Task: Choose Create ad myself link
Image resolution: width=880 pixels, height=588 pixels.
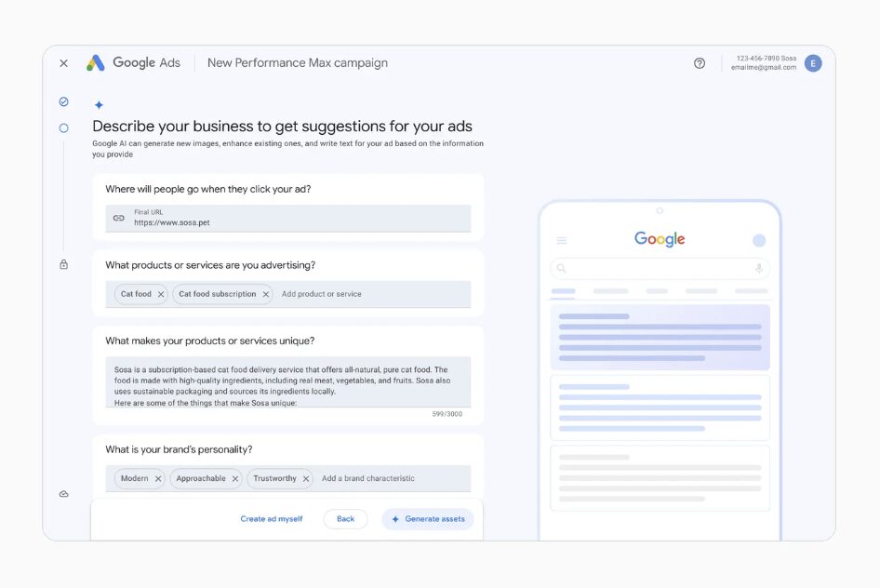Action: [x=272, y=519]
